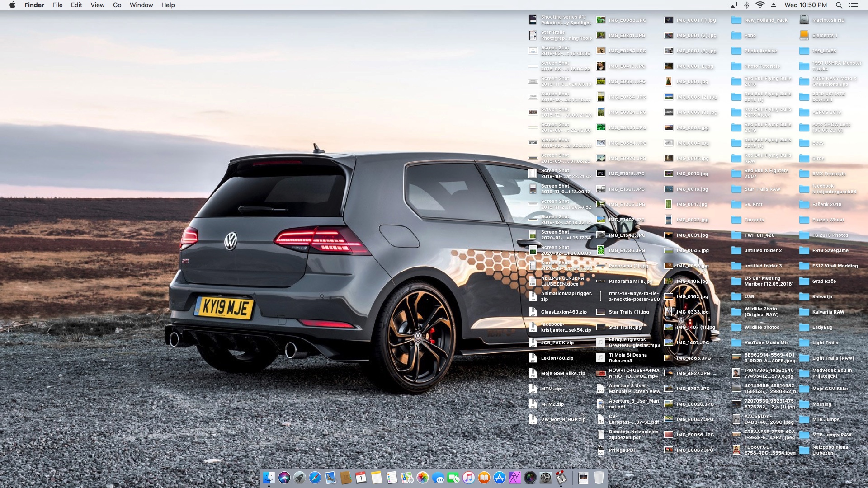Screen dimensions: 868x488
Task: Open System Preferences gear in Dock
Action: click(546, 478)
